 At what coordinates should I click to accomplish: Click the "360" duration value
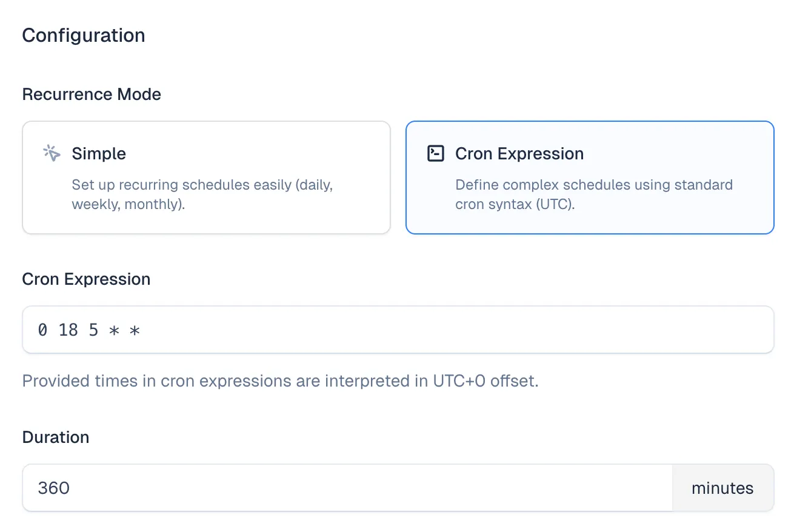click(54, 488)
